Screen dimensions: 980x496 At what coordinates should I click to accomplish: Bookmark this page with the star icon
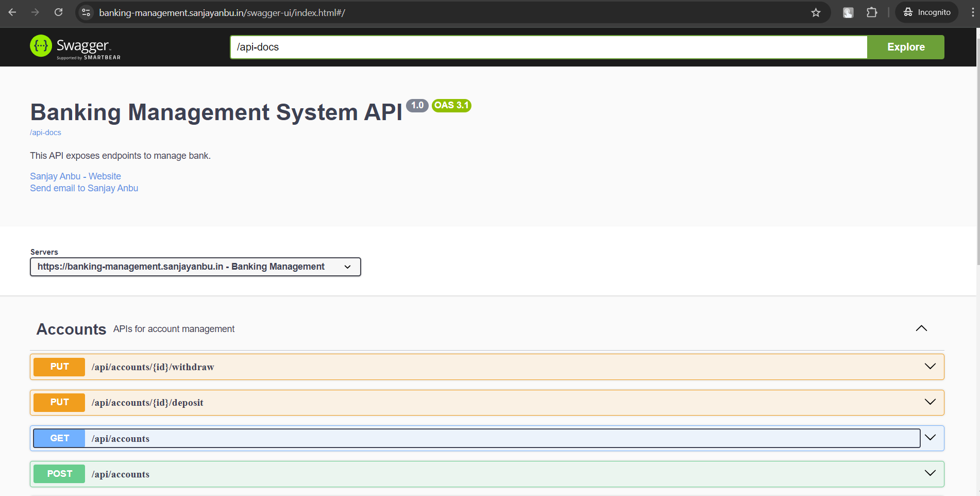[x=816, y=12]
